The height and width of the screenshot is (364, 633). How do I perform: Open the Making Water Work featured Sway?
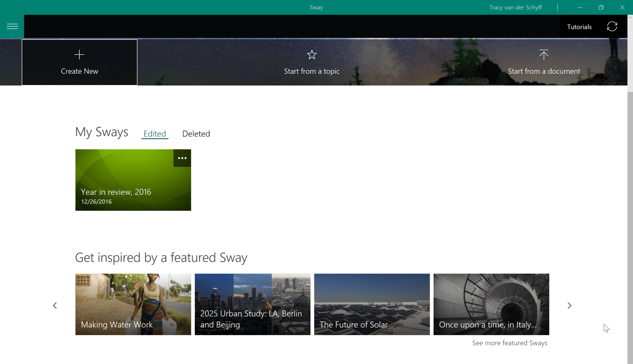pos(133,304)
